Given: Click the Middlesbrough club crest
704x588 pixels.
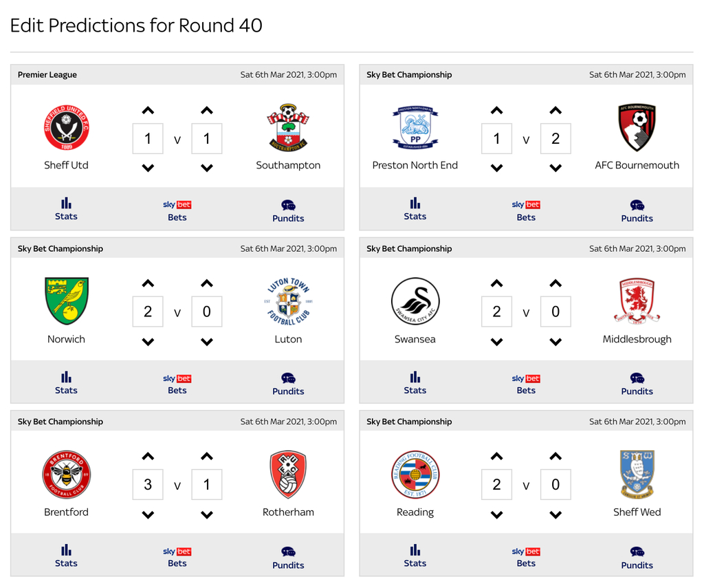Looking at the screenshot, I should tap(637, 301).
